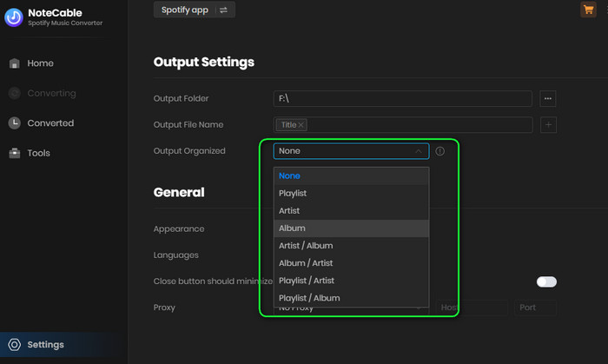This screenshot has height=364, width=608.
Task: Click the browse folder ellipsis button
Action: point(547,99)
